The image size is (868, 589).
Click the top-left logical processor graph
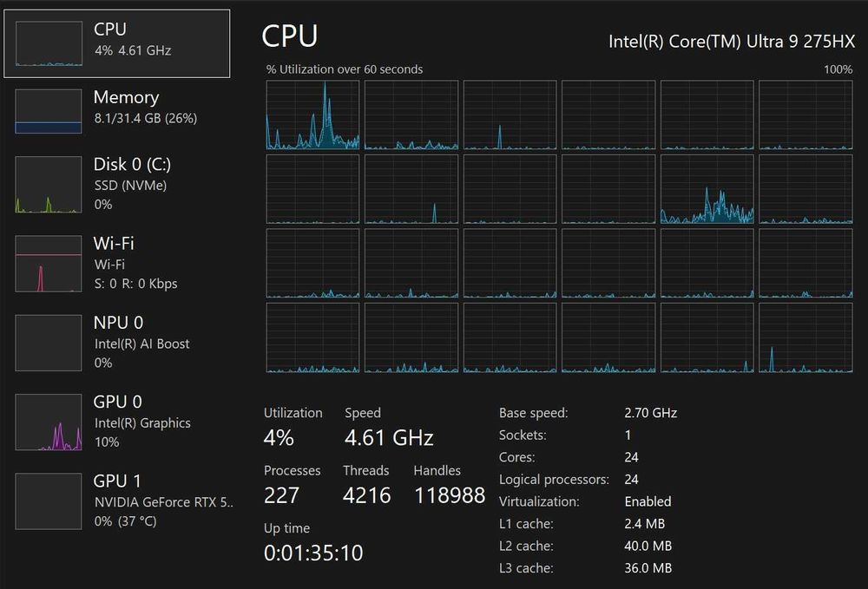pos(312,115)
